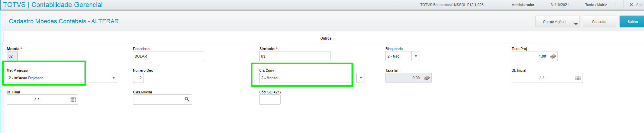This screenshot has width=644, height=133.
Task: Expand the Crit Conv dropdown arrow
Action: tap(361, 78)
